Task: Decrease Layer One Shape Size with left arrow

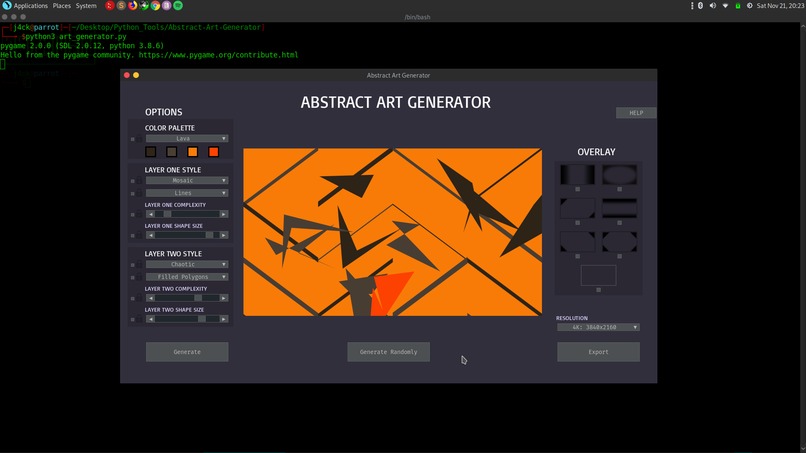Action: [151, 235]
